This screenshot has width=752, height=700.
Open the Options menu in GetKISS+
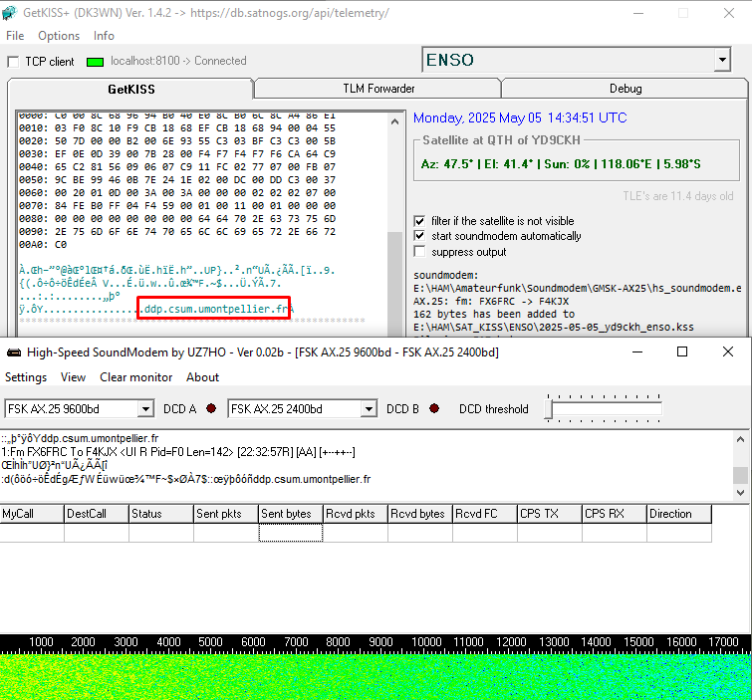[59, 36]
